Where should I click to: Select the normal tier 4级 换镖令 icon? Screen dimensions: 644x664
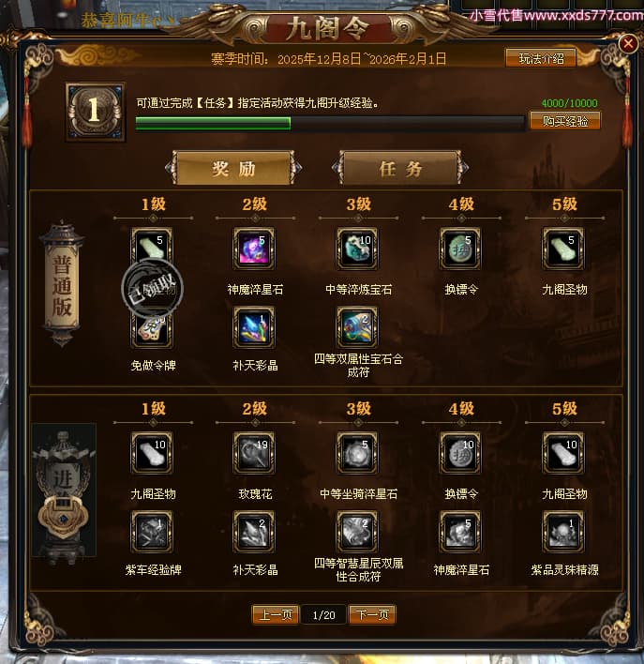point(460,249)
